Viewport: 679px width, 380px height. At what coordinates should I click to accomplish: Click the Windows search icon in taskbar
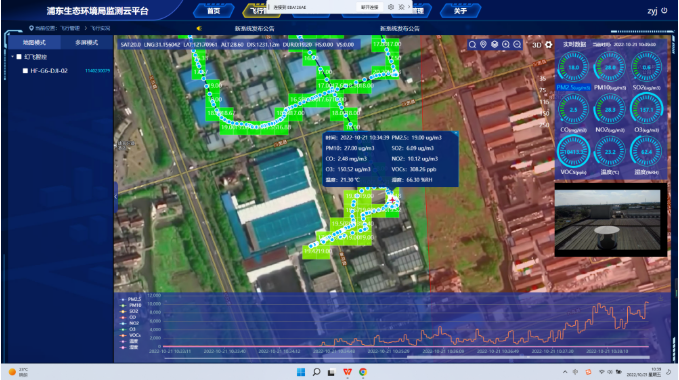coord(317,372)
